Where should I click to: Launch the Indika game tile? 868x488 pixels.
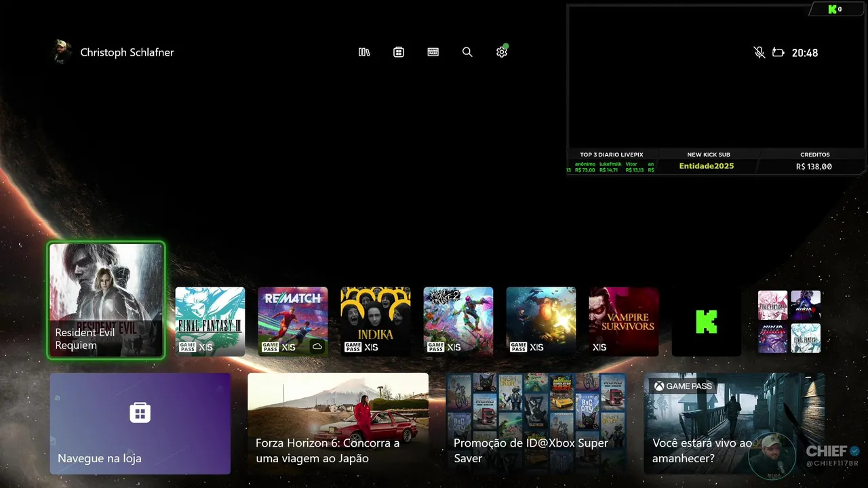[376, 321]
